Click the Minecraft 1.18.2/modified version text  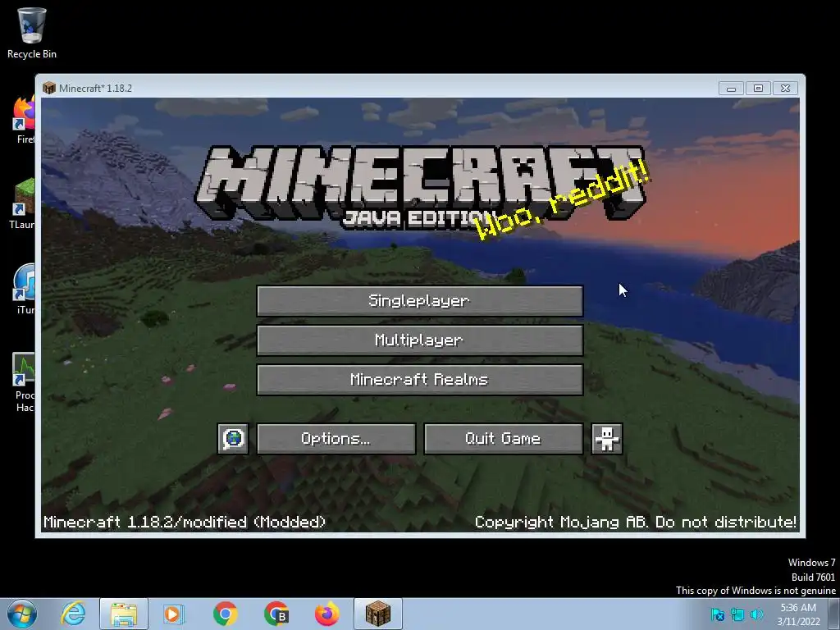click(185, 522)
